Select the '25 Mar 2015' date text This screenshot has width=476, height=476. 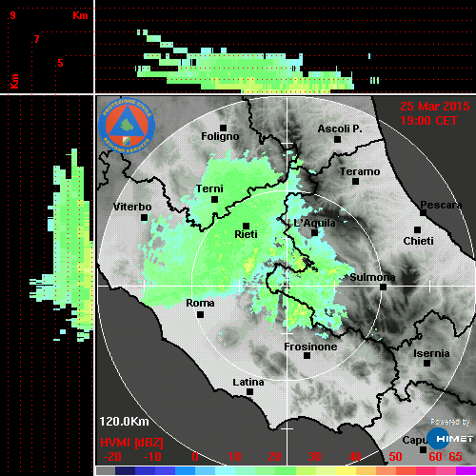435,107
